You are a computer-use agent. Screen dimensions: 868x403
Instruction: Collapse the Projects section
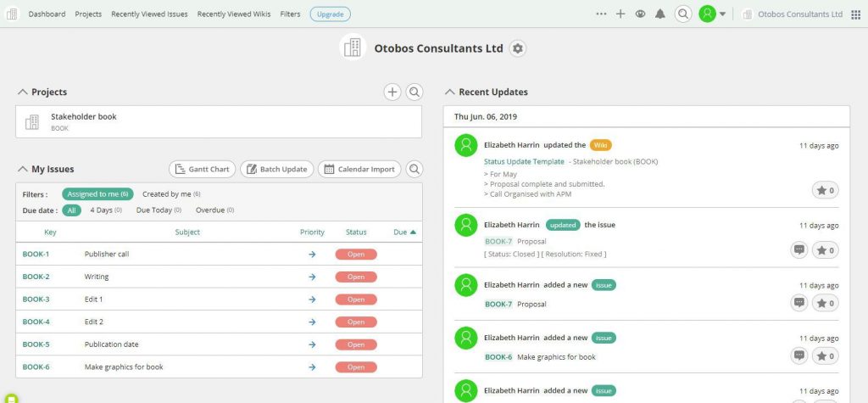pos(23,92)
